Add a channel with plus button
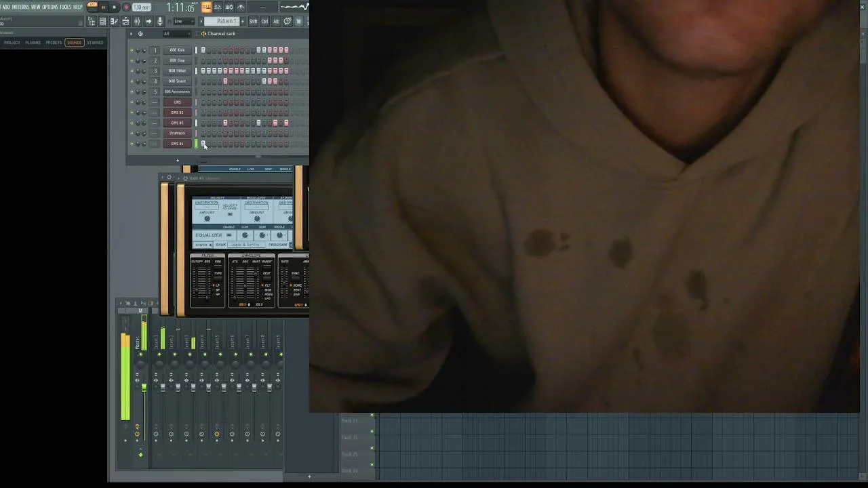868x488 pixels. point(178,161)
